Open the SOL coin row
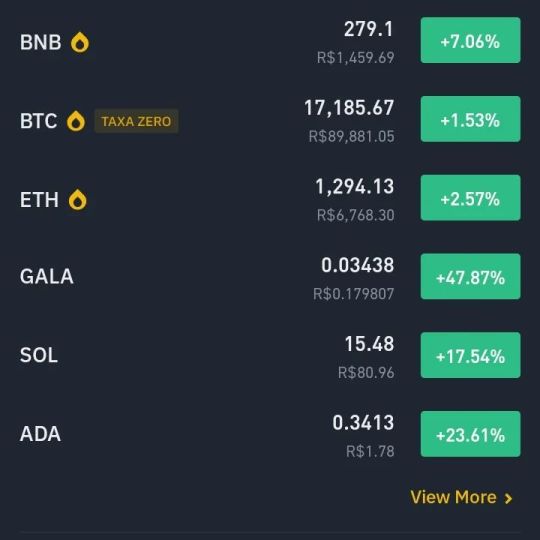 [x=270, y=355]
